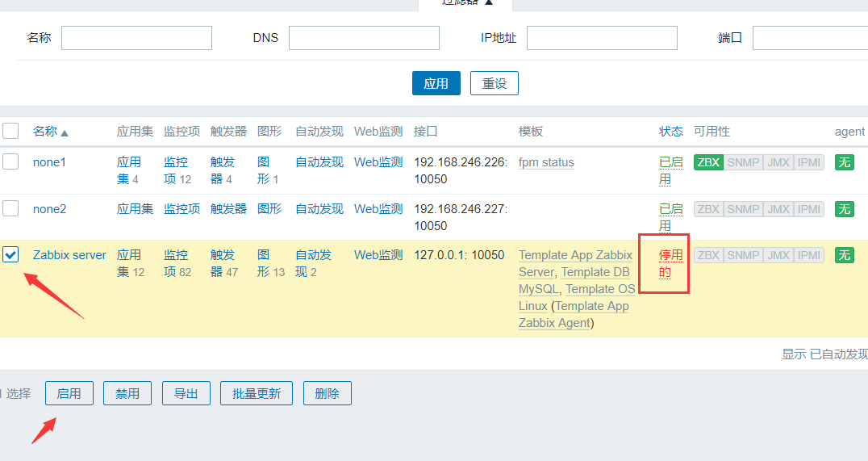Open 图形 1 for none1
The height and width of the screenshot is (461, 868).
[268, 170]
